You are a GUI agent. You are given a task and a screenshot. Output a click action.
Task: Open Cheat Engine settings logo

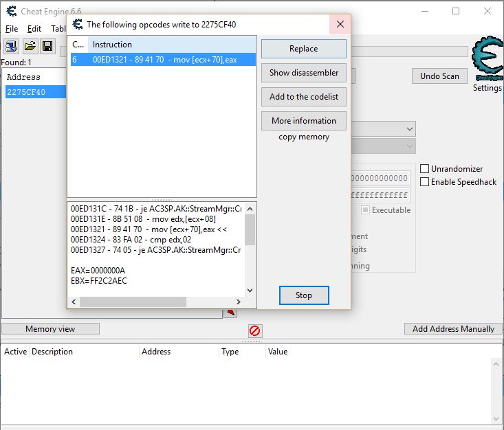tap(487, 58)
